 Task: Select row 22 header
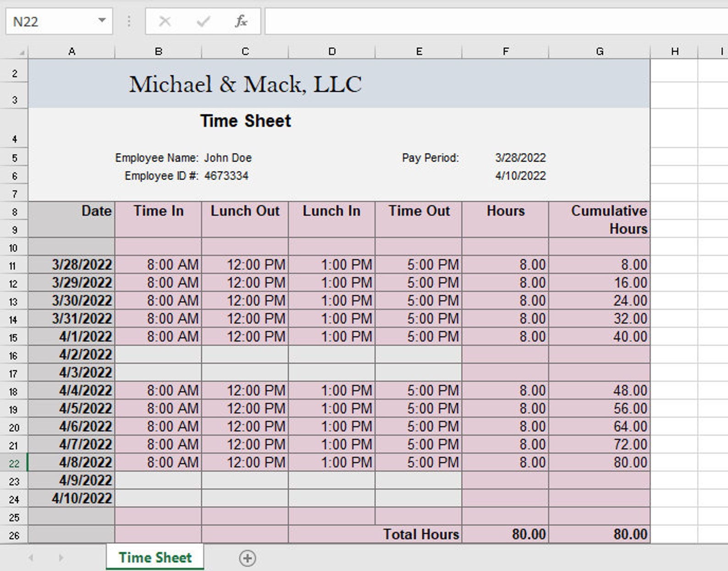[x=14, y=463]
